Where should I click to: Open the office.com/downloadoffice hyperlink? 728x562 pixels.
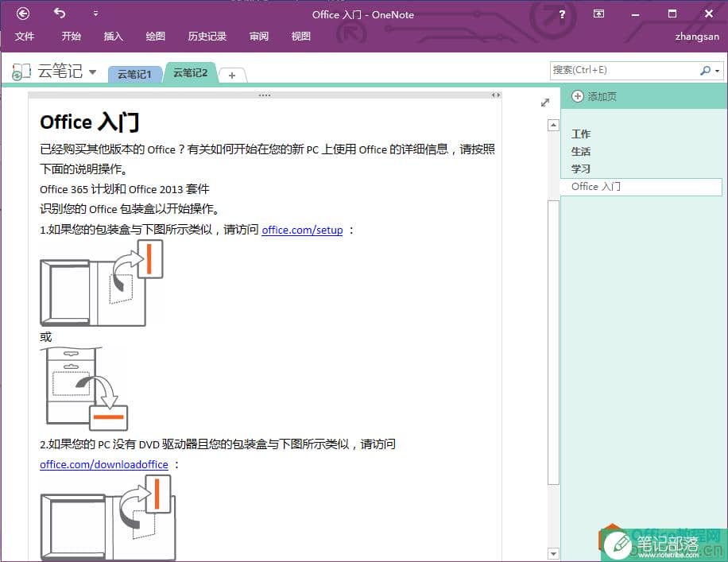coord(104,464)
